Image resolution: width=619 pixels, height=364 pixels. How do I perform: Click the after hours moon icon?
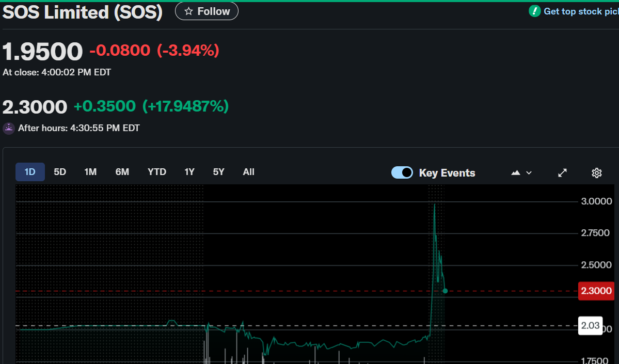(9, 129)
